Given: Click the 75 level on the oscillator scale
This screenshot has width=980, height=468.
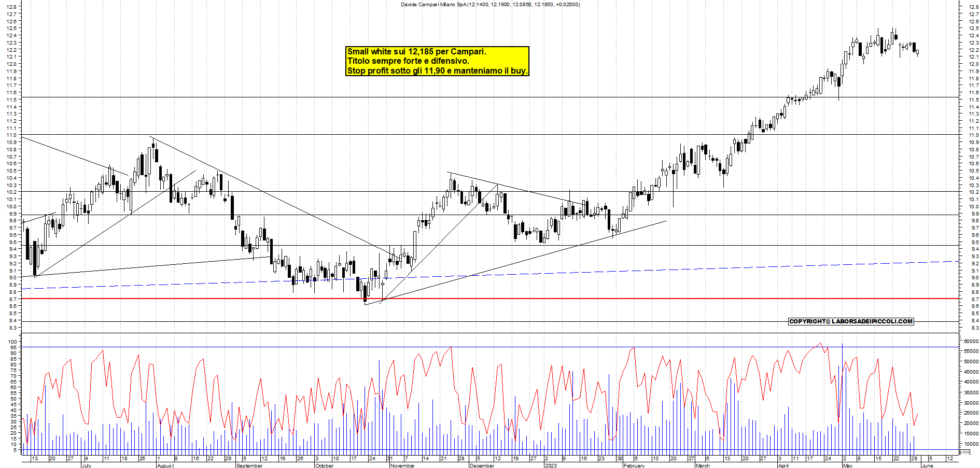Looking at the screenshot, I should 13,370.
